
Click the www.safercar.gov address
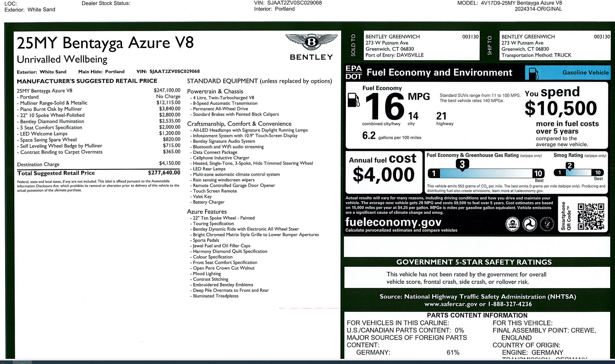coord(450,304)
